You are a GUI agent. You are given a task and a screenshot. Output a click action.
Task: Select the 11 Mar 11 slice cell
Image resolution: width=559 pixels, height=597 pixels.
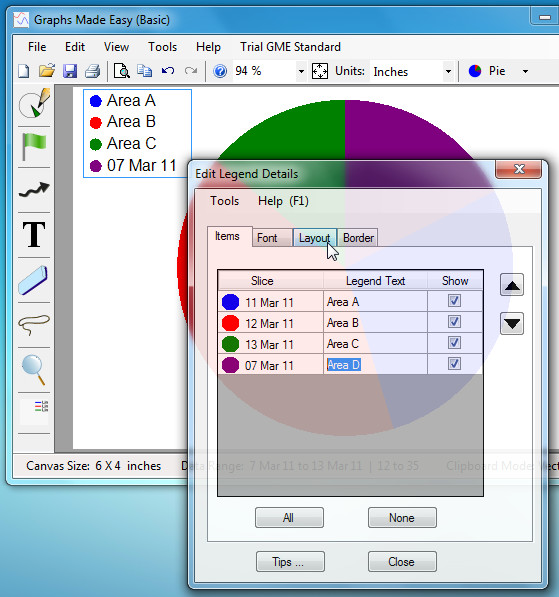(271, 302)
